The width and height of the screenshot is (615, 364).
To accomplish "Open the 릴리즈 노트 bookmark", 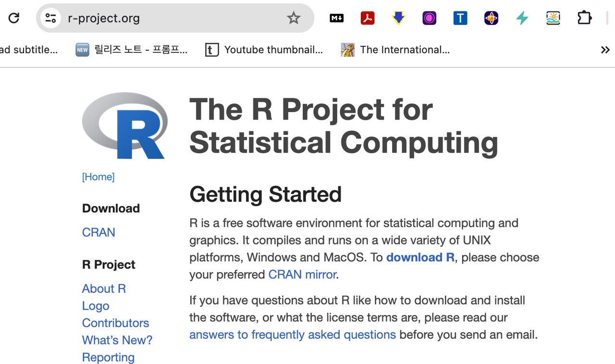I will click(132, 50).
